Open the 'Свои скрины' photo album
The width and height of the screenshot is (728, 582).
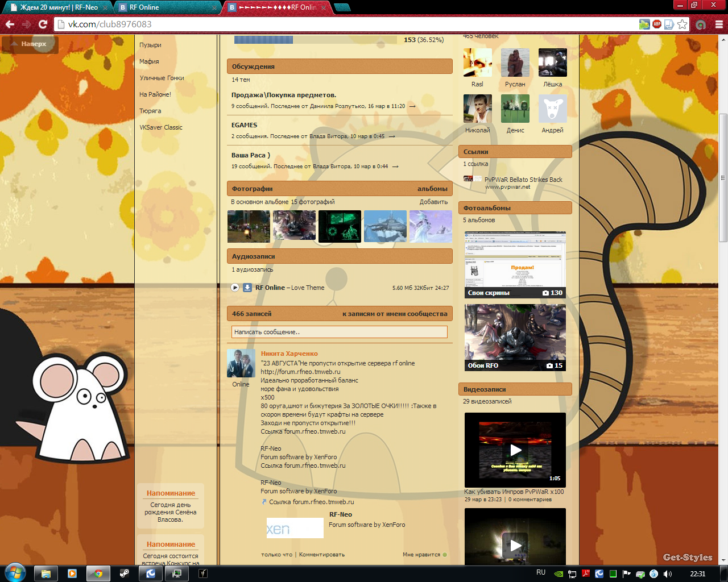click(515, 265)
